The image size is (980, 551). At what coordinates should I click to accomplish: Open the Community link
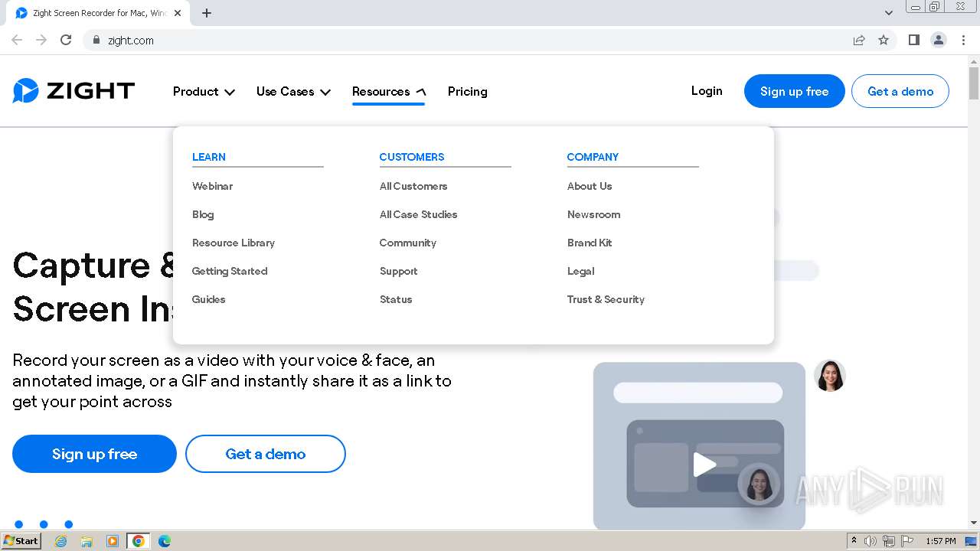408,243
